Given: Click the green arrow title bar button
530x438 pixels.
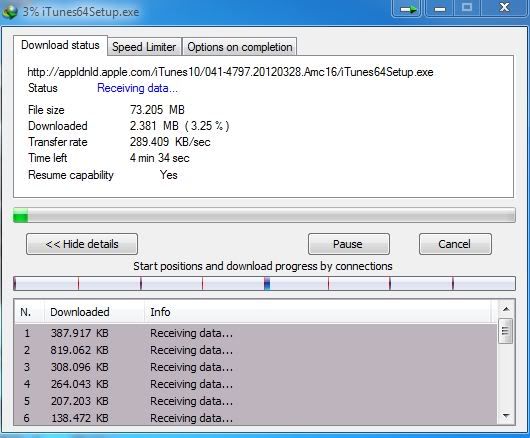Looking at the screenshot, I should tap(407, 9).
